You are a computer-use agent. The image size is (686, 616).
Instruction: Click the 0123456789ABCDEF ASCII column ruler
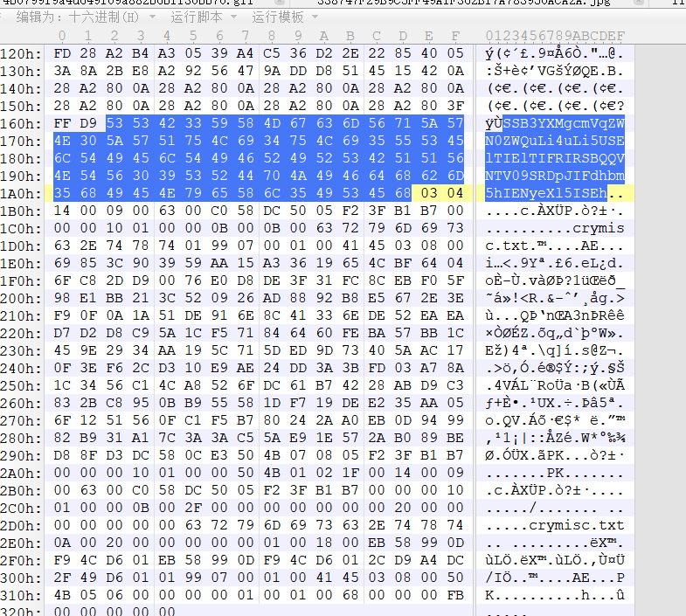555,35
